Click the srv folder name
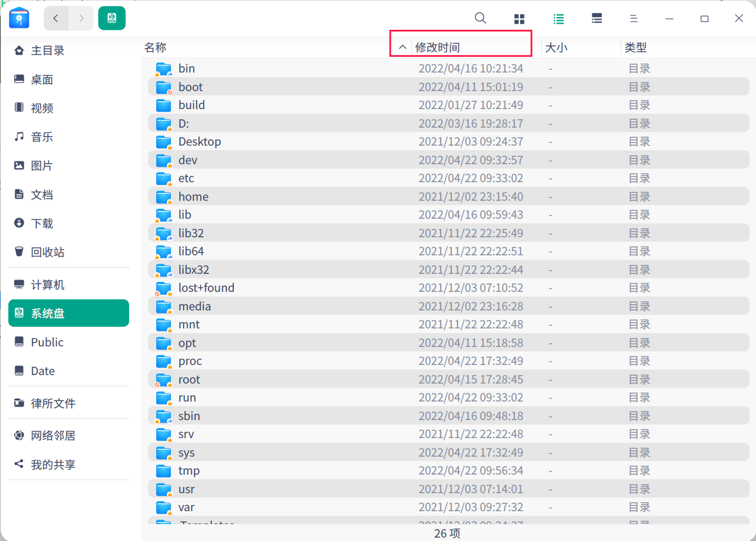Viewport: 756px width, 541px height. [186, 434]
